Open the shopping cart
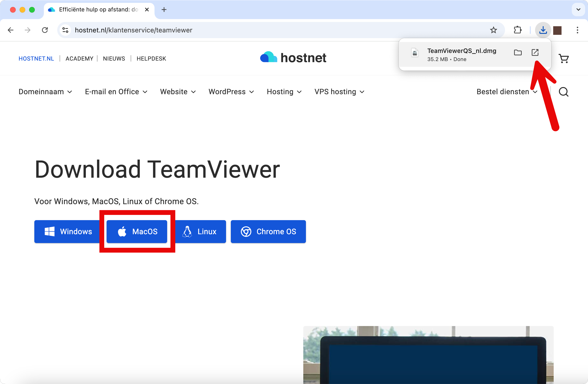The height and width of the screenshot is (384, 588). pos(564,59)
